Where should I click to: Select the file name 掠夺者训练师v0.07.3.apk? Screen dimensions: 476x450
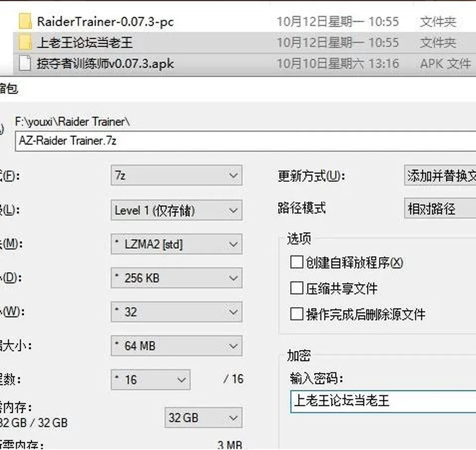[105, 64]
